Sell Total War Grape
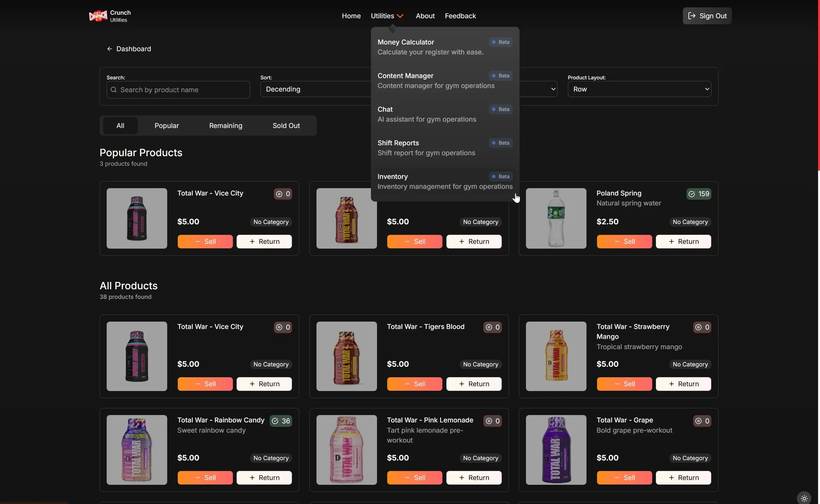The height and width of the screenshot is (504, 820). click(624, 477)
